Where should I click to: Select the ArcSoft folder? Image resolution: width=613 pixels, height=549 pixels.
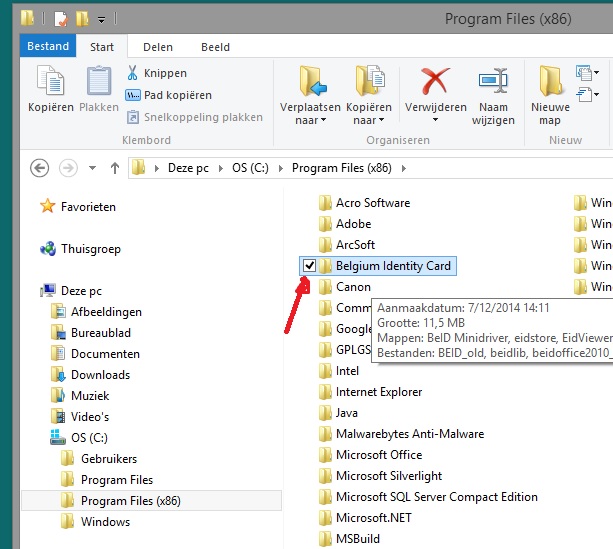355,245
